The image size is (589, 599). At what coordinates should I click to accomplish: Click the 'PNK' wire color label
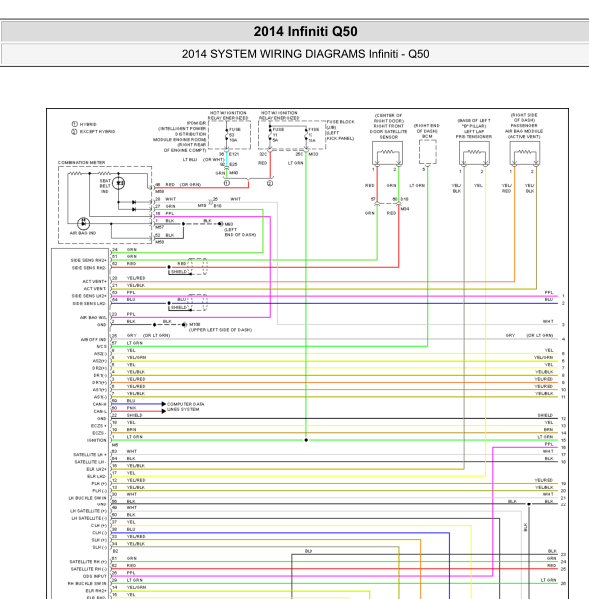131,408
